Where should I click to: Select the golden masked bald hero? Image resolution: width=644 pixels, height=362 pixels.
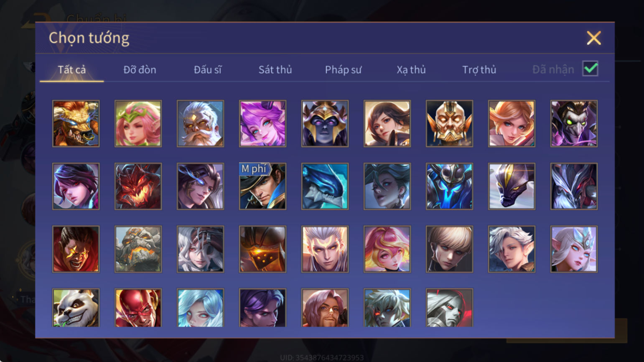[x=449, y=123]
